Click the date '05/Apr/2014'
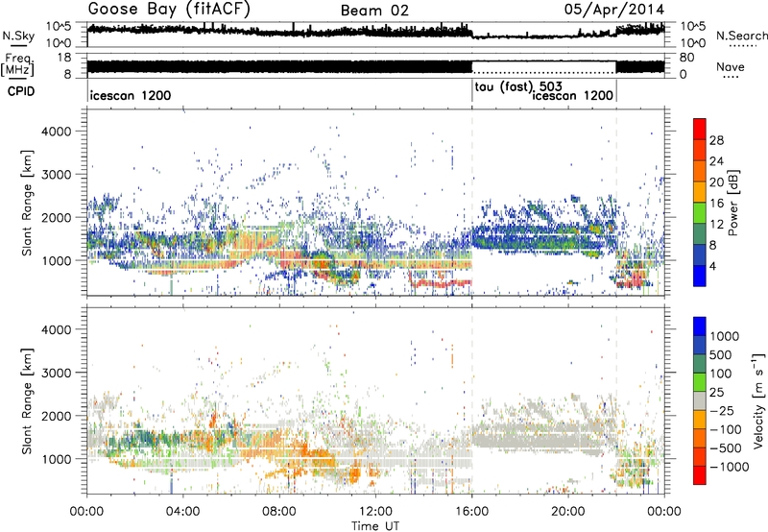Screen dimensions: 768x532 point(614,10)
